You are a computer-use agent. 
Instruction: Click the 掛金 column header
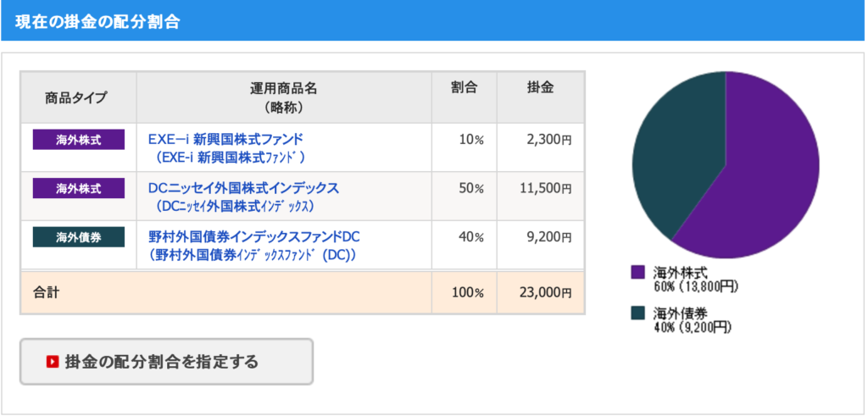pyautogui.click(x=540, y=97)
